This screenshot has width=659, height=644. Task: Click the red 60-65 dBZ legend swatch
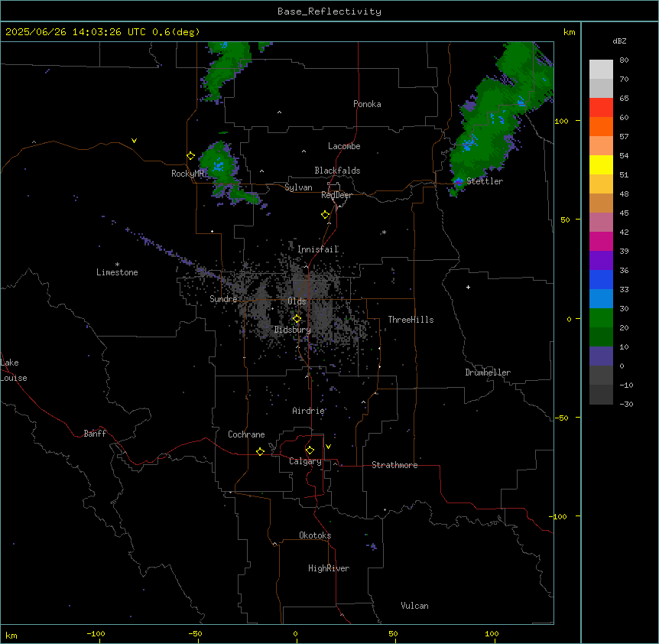coord(601,108)
